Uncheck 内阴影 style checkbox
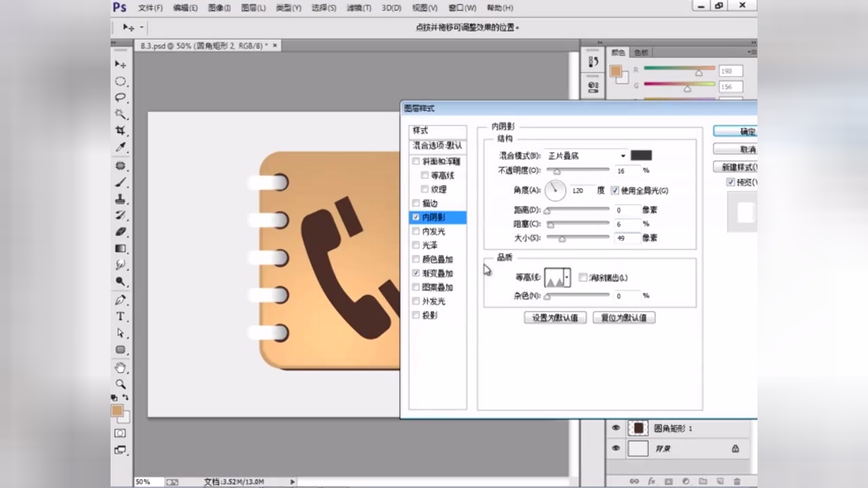 pos(416,218)
